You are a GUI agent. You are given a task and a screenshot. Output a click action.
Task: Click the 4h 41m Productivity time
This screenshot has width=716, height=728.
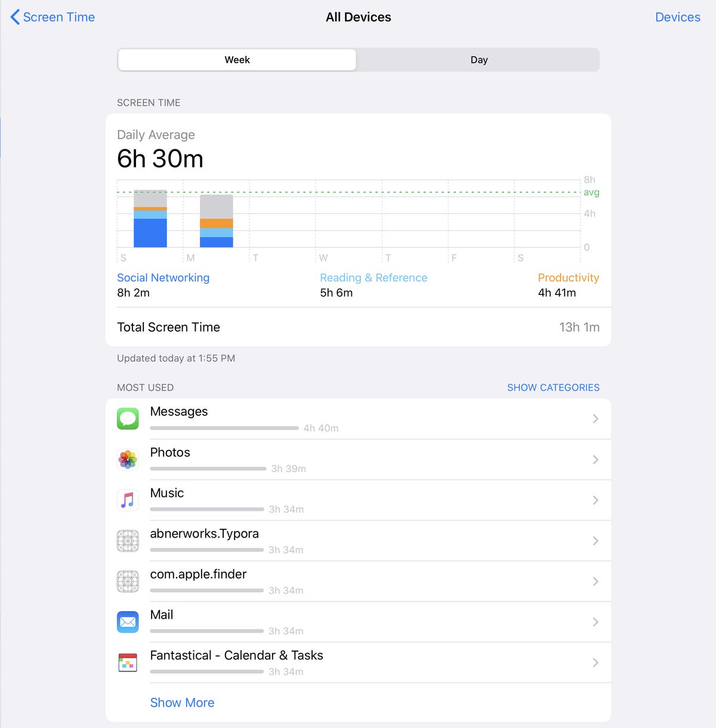557,292
